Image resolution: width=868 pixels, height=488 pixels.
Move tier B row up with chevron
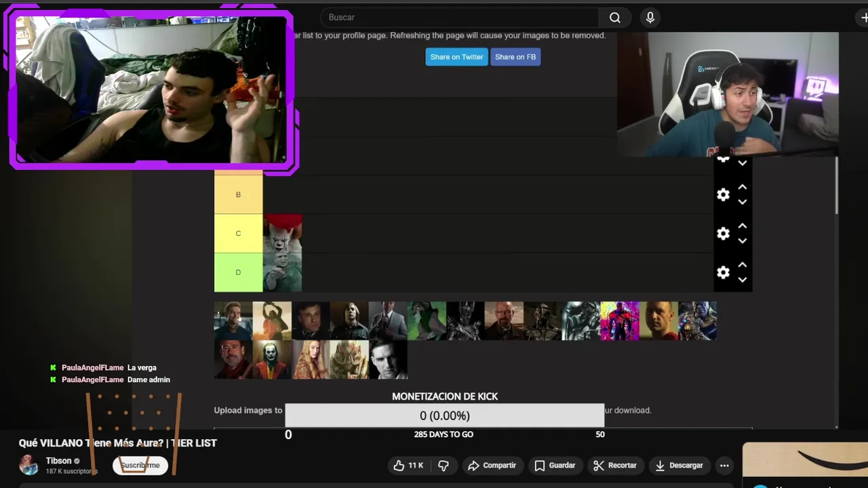[743, 187]
